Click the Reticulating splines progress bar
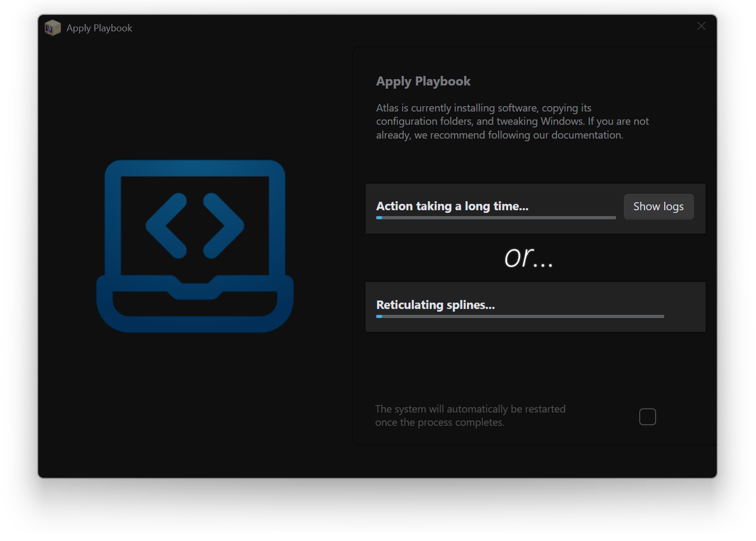 click(520, 316)
